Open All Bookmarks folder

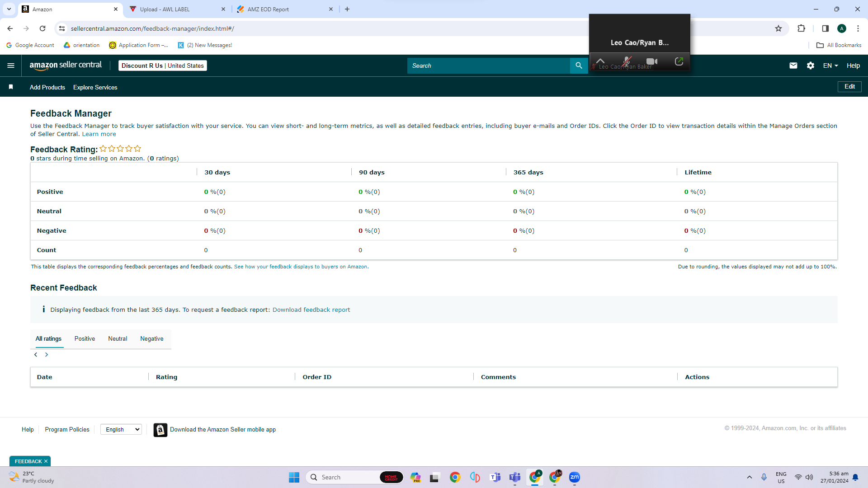click(x=839, y=45)
